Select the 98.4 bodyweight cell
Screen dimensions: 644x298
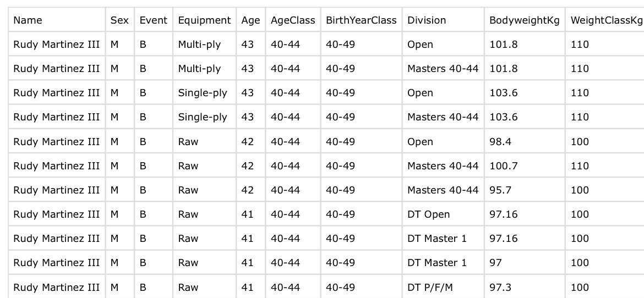pos(500,142)
